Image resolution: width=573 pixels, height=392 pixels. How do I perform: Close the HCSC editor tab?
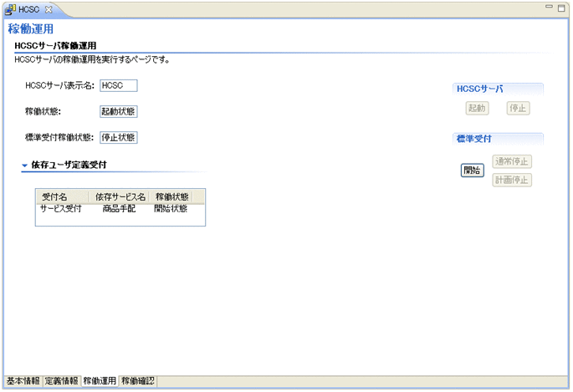(x=49, y=9)
